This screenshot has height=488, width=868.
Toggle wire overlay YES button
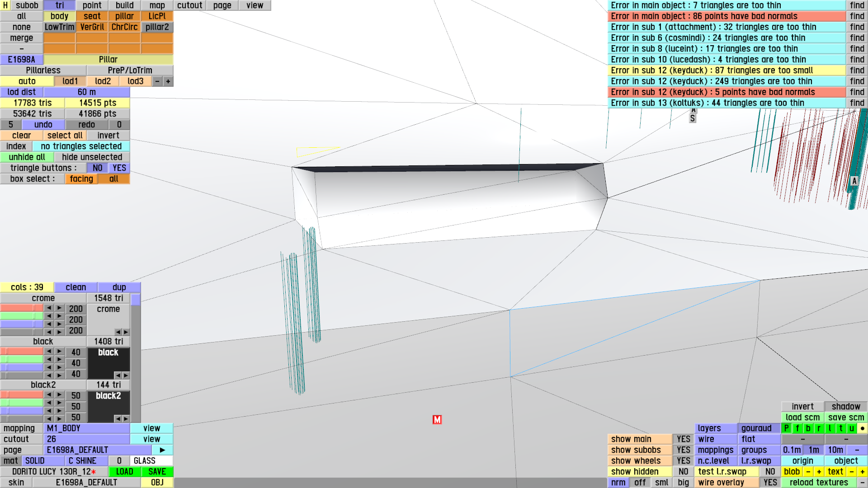click(770, 483)
